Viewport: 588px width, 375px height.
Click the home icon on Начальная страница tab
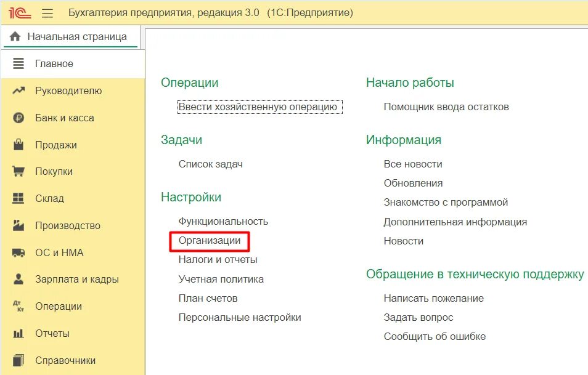15,36
